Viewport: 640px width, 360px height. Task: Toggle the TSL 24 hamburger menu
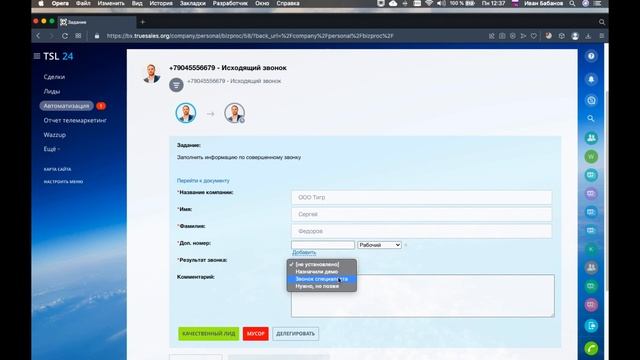[37, 56]
